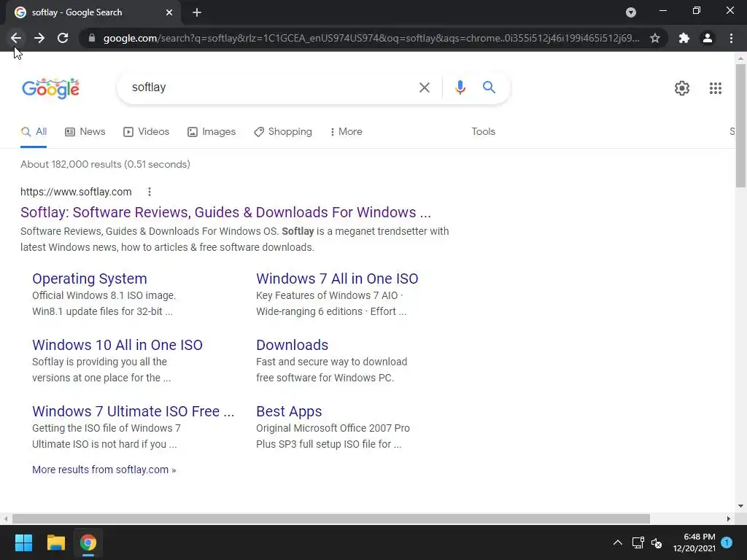Go forward with the browser forward arrow
The height and width of the screenshot is (560, 747).
click(x=39, y=38)
